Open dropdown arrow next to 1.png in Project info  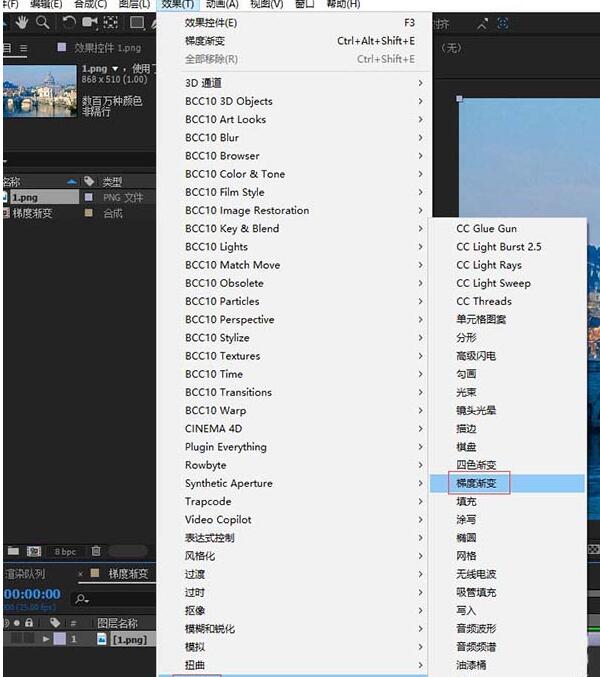coord(115,69)
